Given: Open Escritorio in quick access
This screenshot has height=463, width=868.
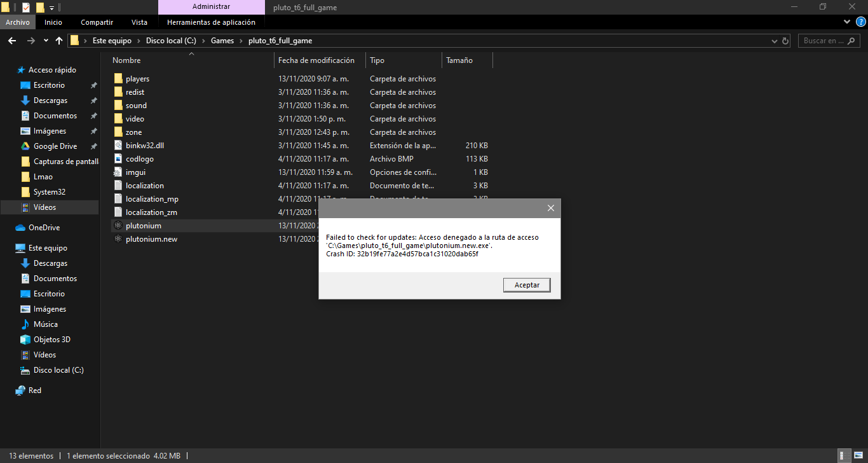Looking at the screenshot, I should (49, 85).
